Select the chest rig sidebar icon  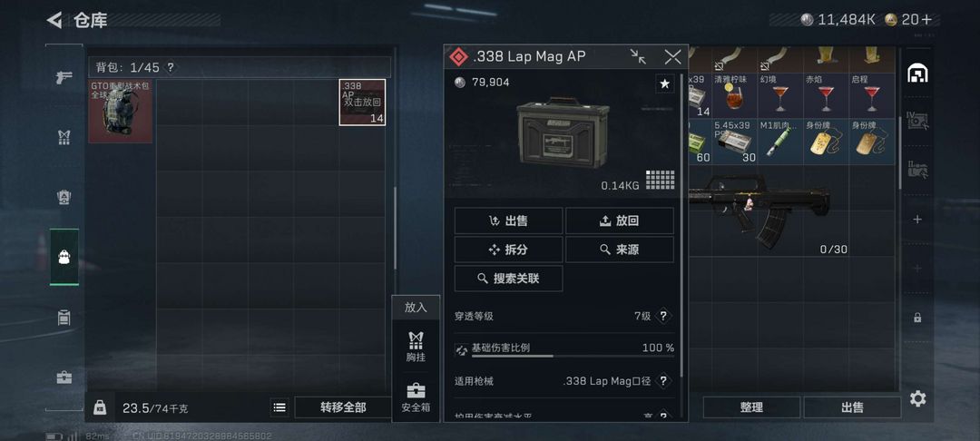[x=64, y=137]
